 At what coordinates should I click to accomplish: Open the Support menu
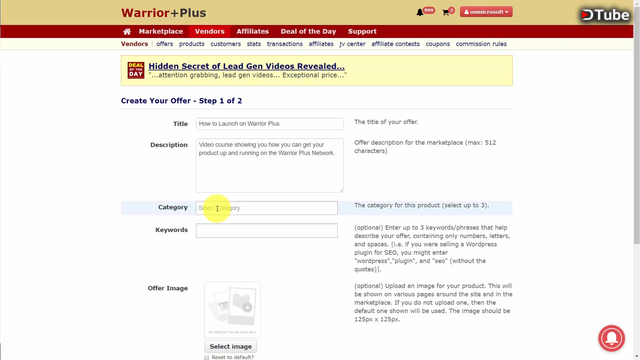coord(362,31)
